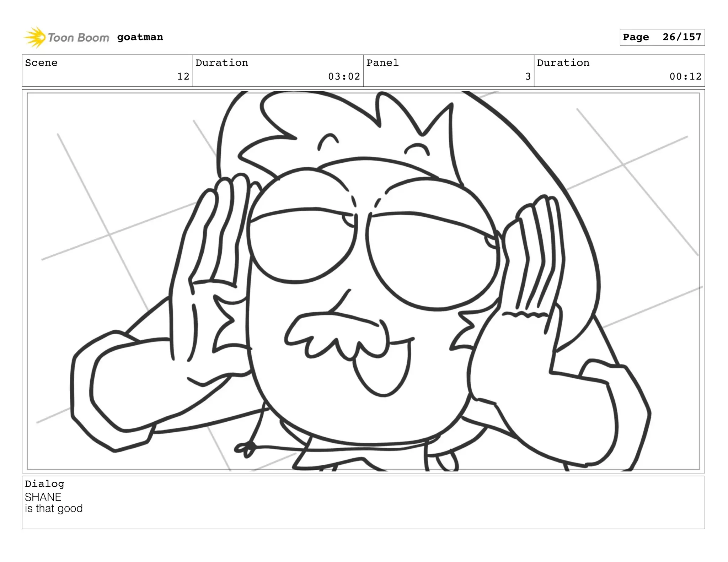Screen dimensions: 728x562
Task: Click the panel duration value 00:12
Action: [x=685, y=76]
